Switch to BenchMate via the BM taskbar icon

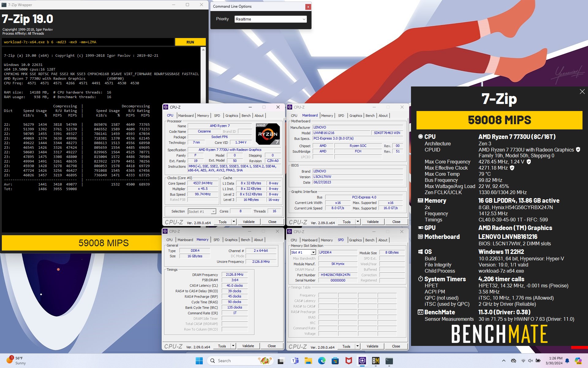[375, 361]
